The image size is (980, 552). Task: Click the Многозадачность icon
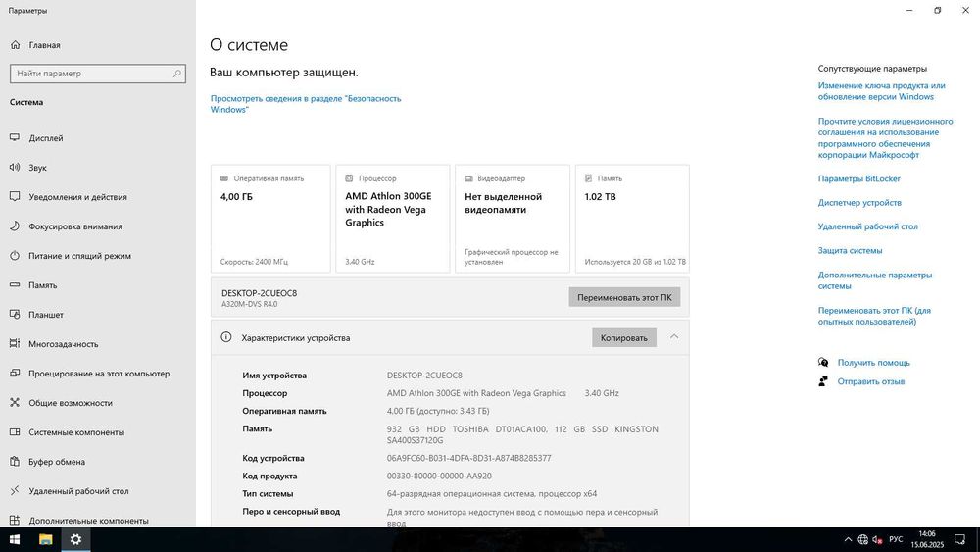pos(15,343)
